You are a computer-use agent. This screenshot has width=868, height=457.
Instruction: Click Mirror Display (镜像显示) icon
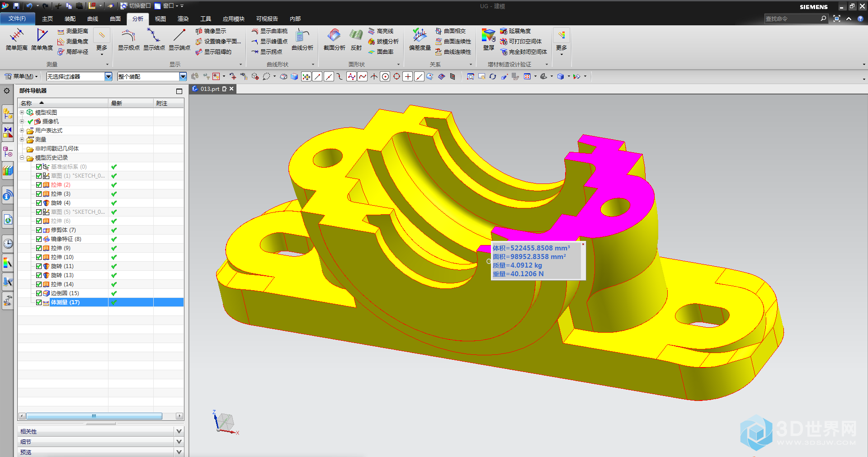pos(198,31)
